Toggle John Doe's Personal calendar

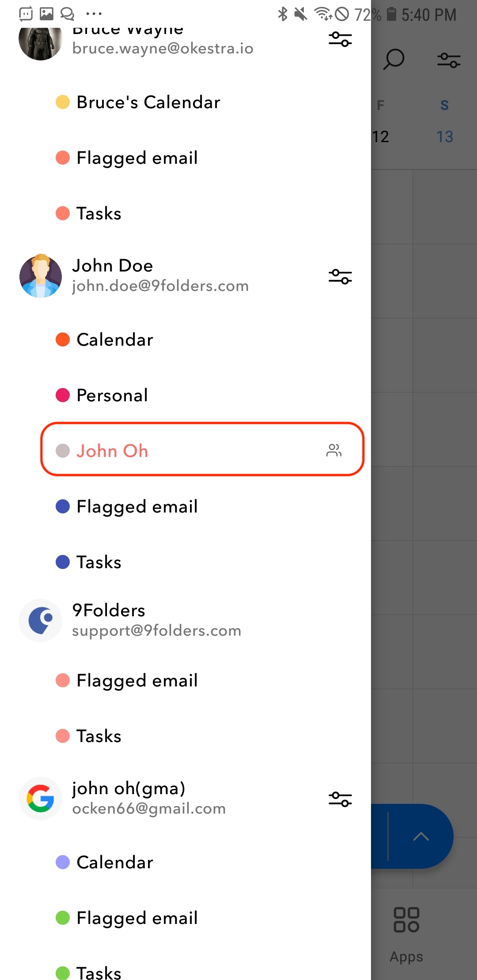tap(112, 395)
